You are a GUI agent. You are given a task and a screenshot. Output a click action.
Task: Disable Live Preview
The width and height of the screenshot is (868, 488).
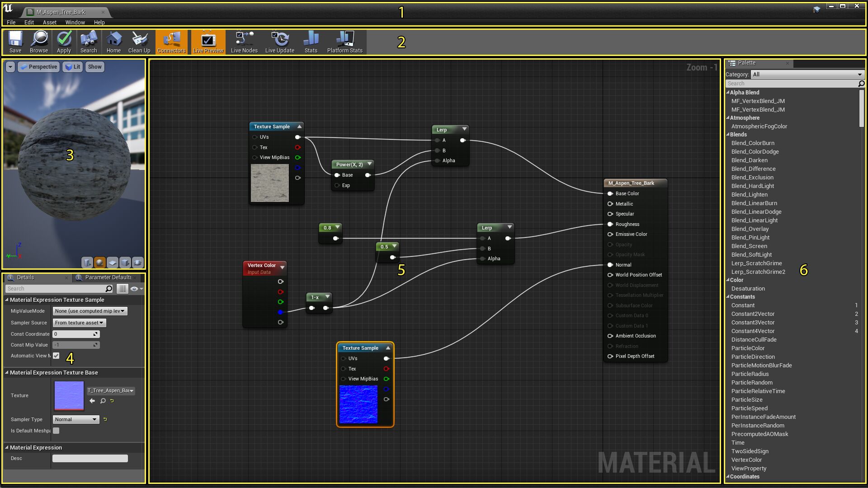click(x=208, y=42)
